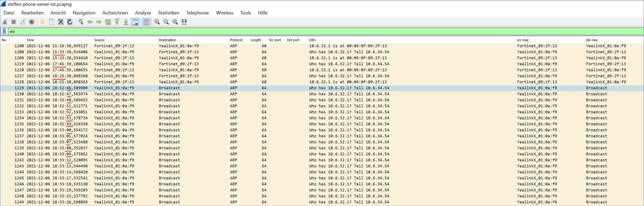Reset text to normal size icon

(x=175, y=22)
